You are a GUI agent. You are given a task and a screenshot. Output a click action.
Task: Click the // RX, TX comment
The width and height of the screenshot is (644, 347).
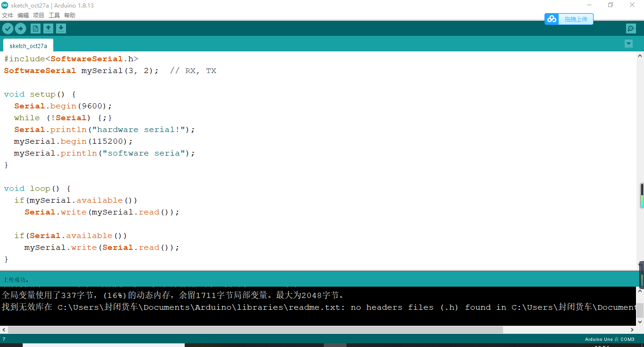[x=193, y=71]
